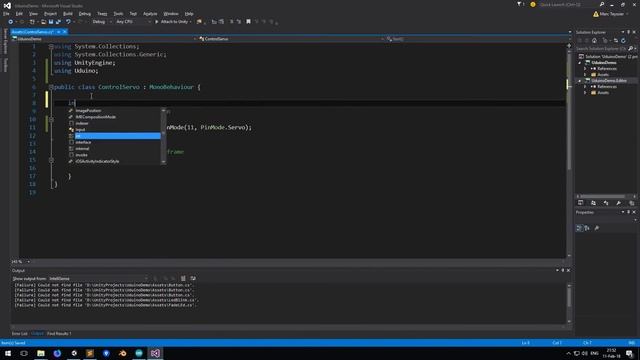This screenshot has height=360, width=640.
Task: Toggle bookmark icon in toolbar
Action: tap(248, 22)
